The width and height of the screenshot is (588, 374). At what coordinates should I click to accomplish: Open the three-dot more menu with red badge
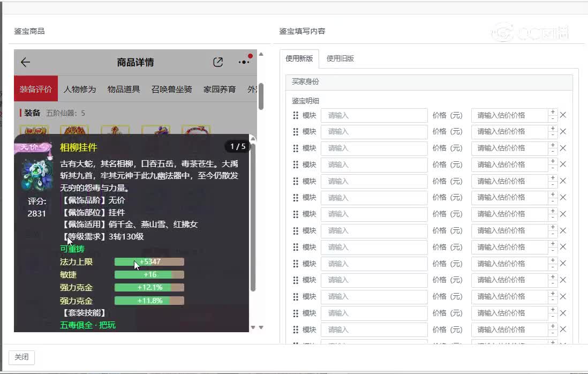[244, 62]
